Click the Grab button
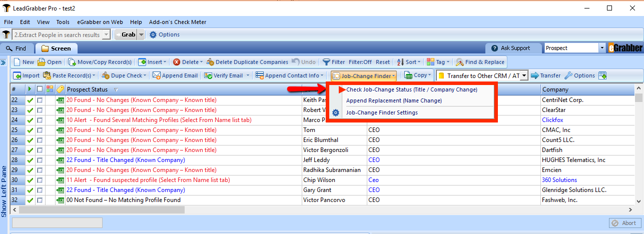The image size is (644, 234). 126,34
